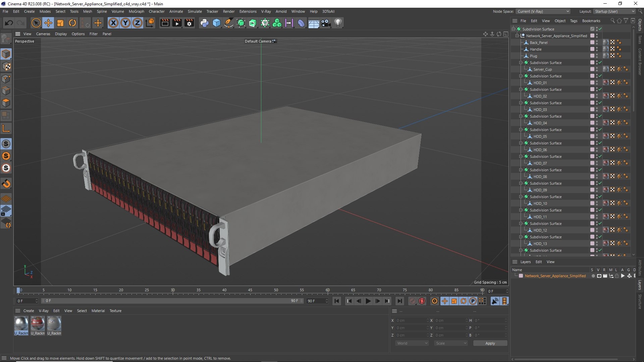Open the Scale mode dropdown

pyautogui.click(x=451, y=343)
